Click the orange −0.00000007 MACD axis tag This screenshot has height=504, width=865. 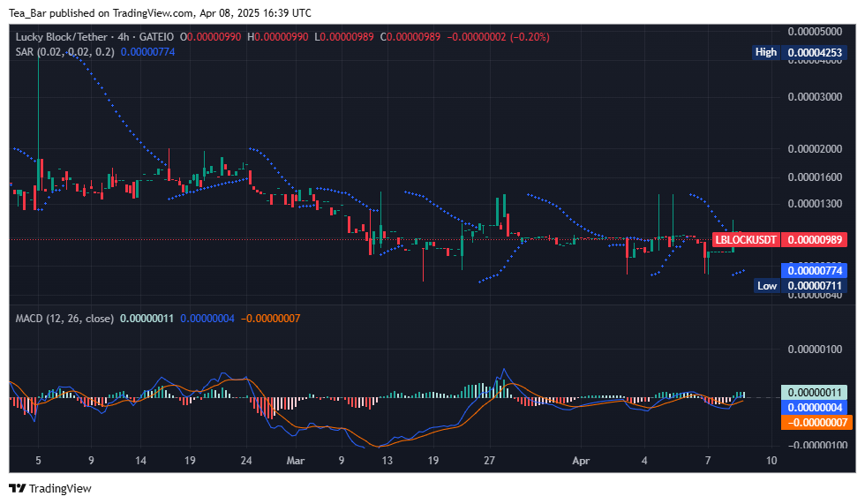(816, 423)
